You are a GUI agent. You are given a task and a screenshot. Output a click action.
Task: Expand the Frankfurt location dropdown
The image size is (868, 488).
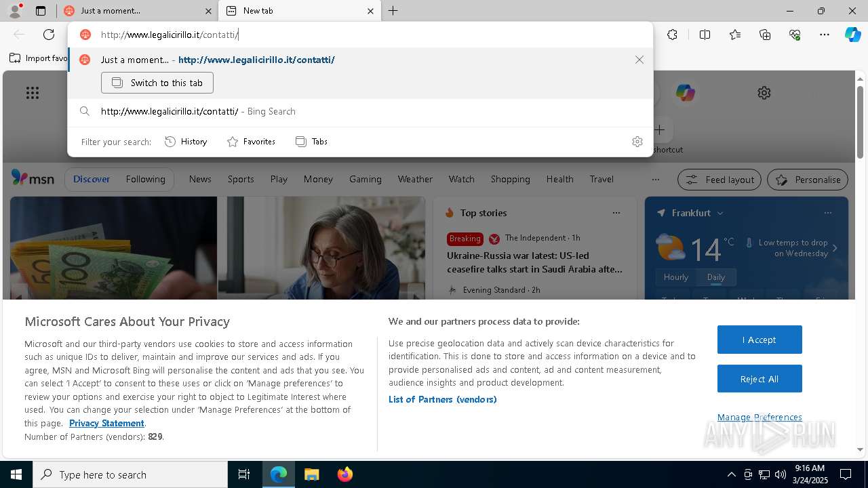pyautogui.click(x=720, y=213)
